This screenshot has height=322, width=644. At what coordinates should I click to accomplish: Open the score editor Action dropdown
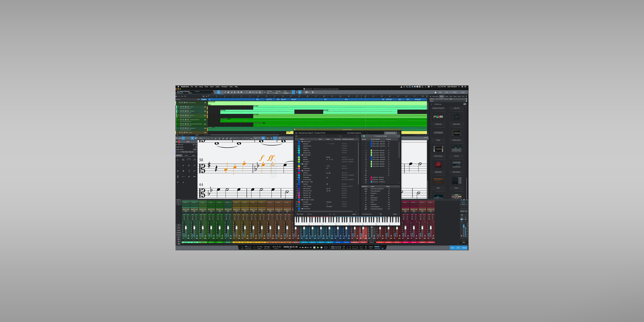coord(202,138)
